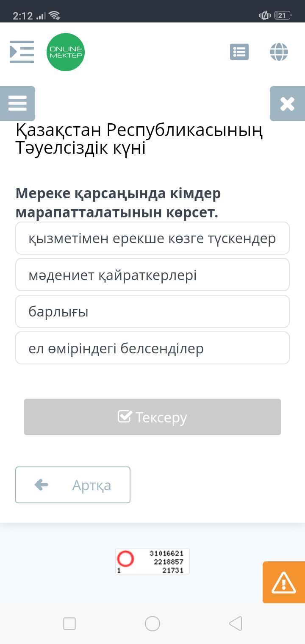305x644 pixels.
Task: Open the sidebar navigation toggle icon
Action: [x=22, y=52]
